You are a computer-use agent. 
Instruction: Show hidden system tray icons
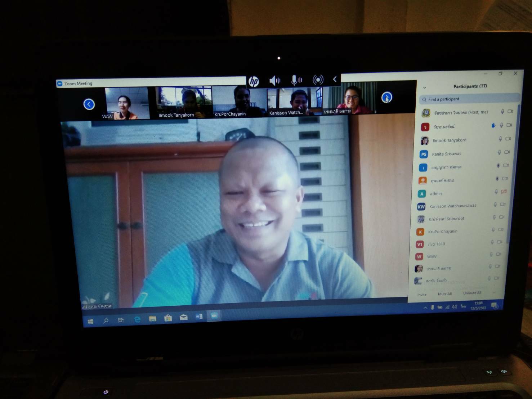(425, 308)
